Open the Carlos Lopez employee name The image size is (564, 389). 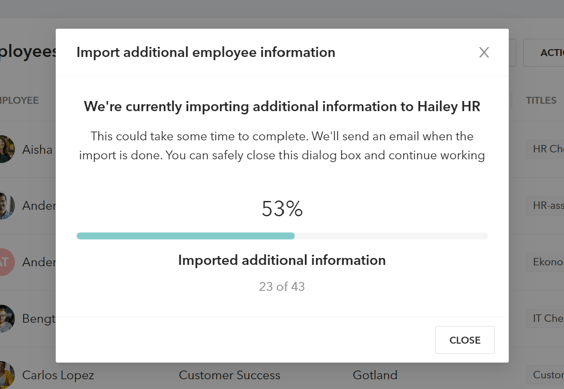58,375
